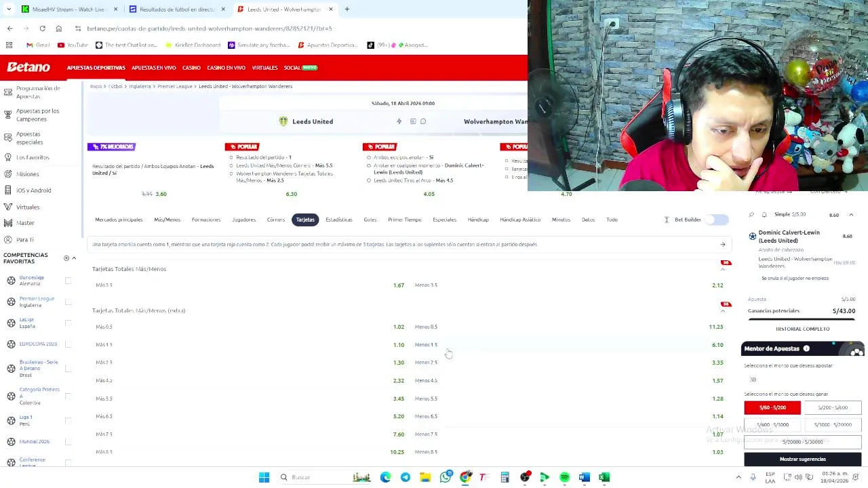The height and width of the screenshot is (488, 868).
Task: Check EUROCOPA 2028 checkbox
Action: pos(68,344)
